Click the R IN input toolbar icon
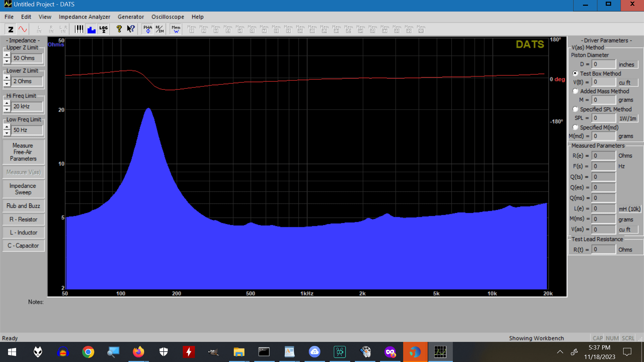 (x=51, y=29)
